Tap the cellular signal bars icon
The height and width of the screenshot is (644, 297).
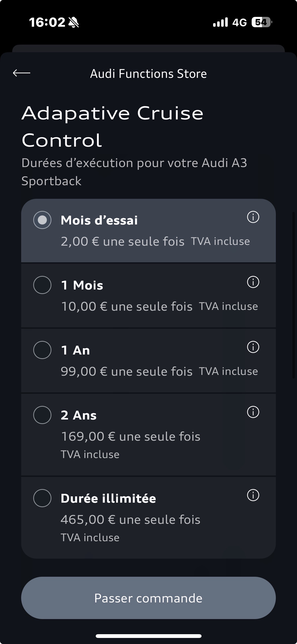(220, 22)
